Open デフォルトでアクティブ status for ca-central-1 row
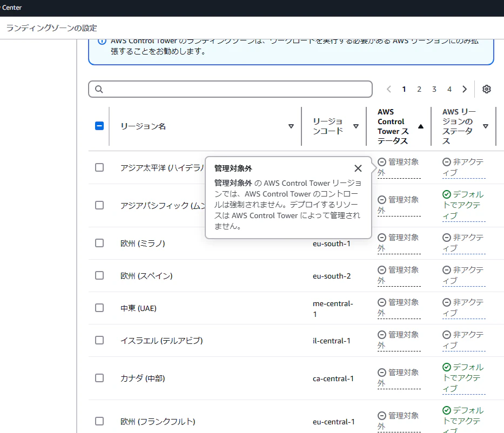 [463, 378]
